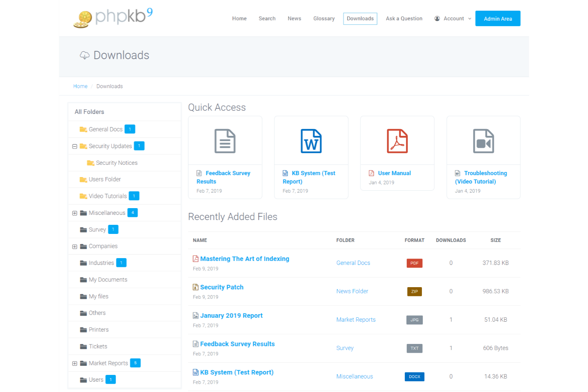Viewport: 588px width, 392px height.
Task: Click the text document icon for Feedback Survey
Action: point(225,141)
